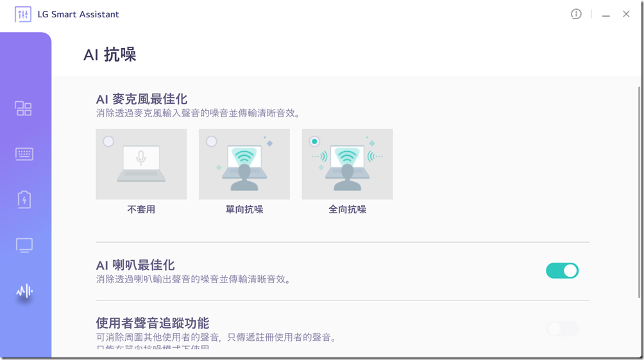Close the LG Smart Assistant window

(626, 14)
